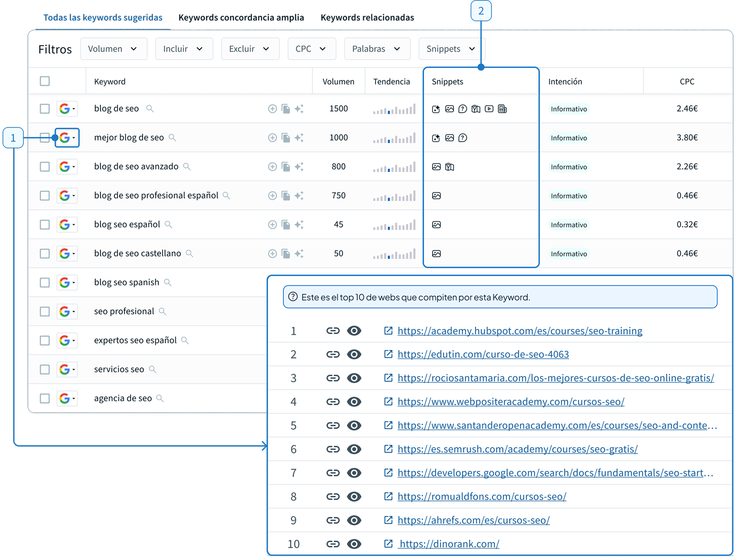Switch to the 'Keywords relacionadas' tab
This screenshot has height=560, width=736.
367,18
